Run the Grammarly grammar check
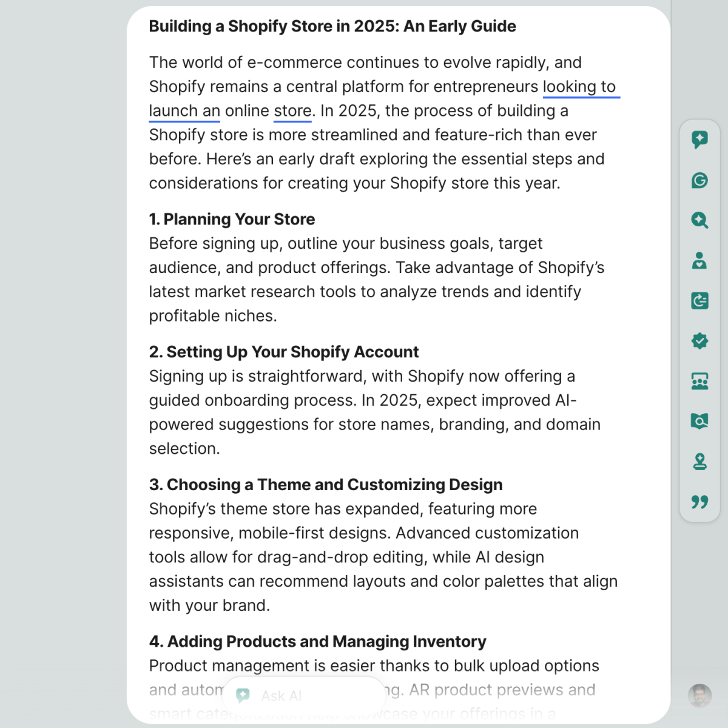This screenshot has height=728, width=728. 700,180
